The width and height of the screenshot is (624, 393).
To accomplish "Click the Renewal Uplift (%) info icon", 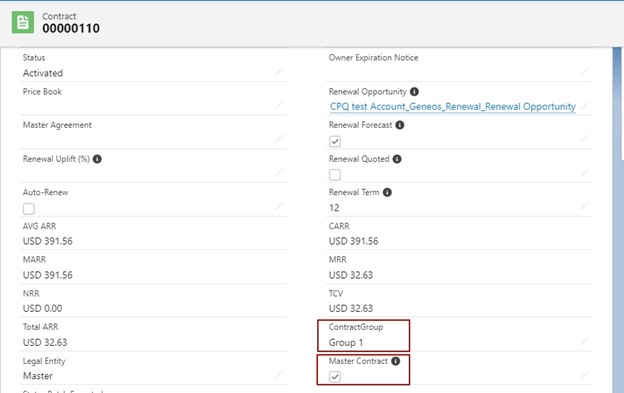I will pyautogui.click(x=97, y=159).
